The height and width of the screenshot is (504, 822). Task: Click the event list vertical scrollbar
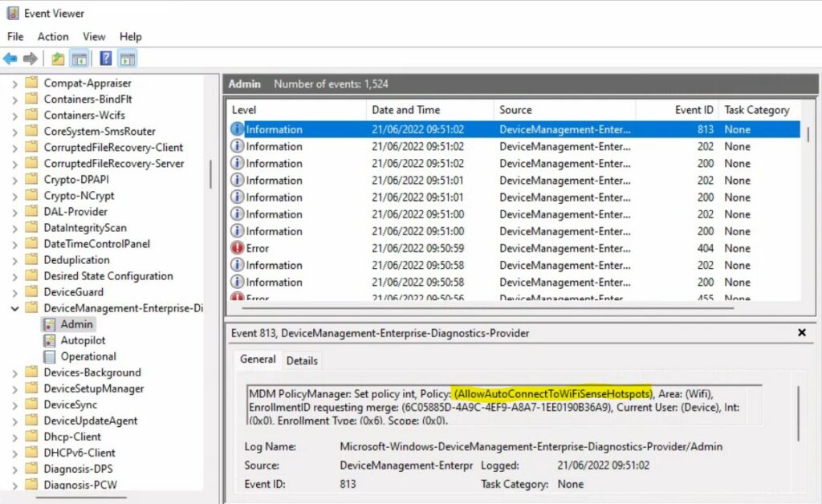(x=808, y=133)
